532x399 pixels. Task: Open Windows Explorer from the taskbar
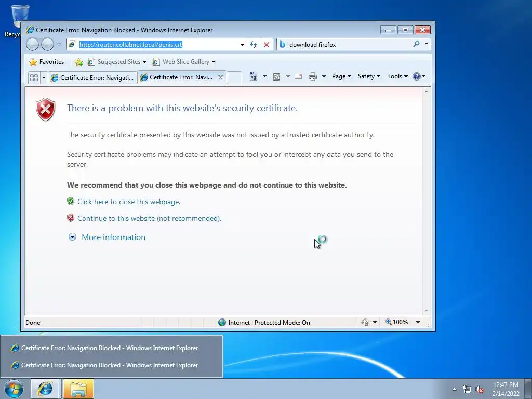[78, 389]
